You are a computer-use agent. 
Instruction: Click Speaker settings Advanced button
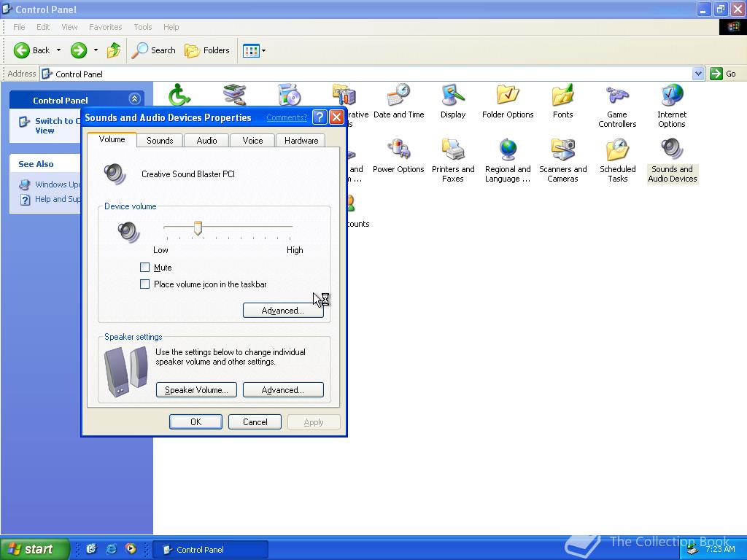[x=283, y=390]
